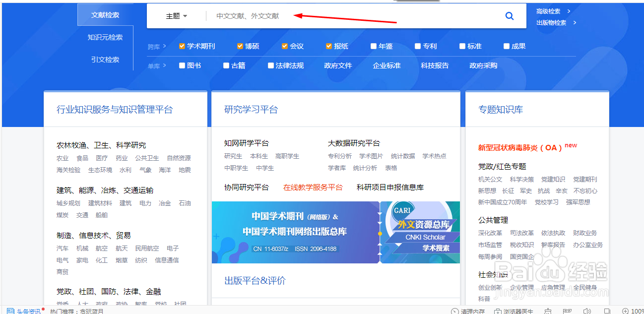Click the 统计数据 link
The width and height of the screenshot is (644, 314).
pyautogui.click(x=403, y=156)
